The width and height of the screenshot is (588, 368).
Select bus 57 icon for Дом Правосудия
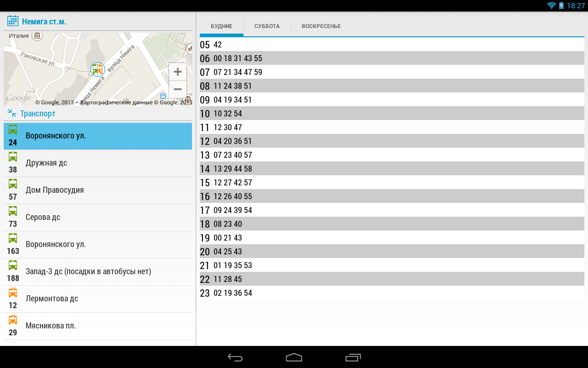13,184
